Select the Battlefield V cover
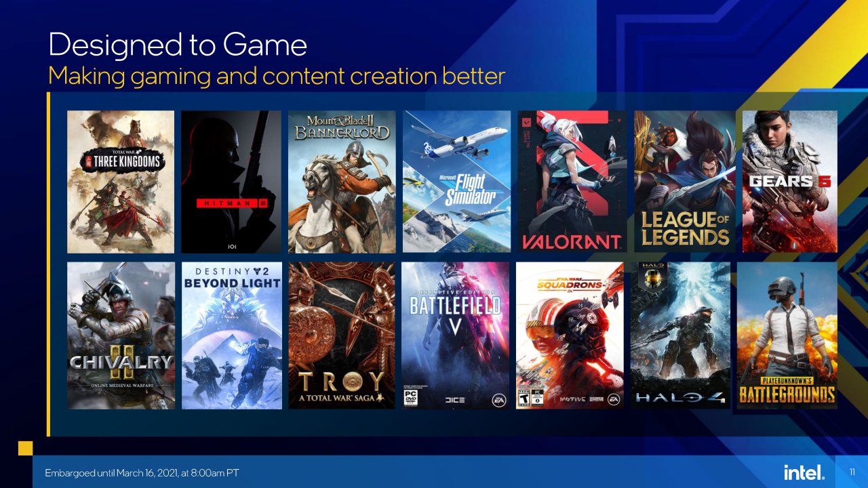868x488 pixels. pyautogui.click(x=455, y=335)
